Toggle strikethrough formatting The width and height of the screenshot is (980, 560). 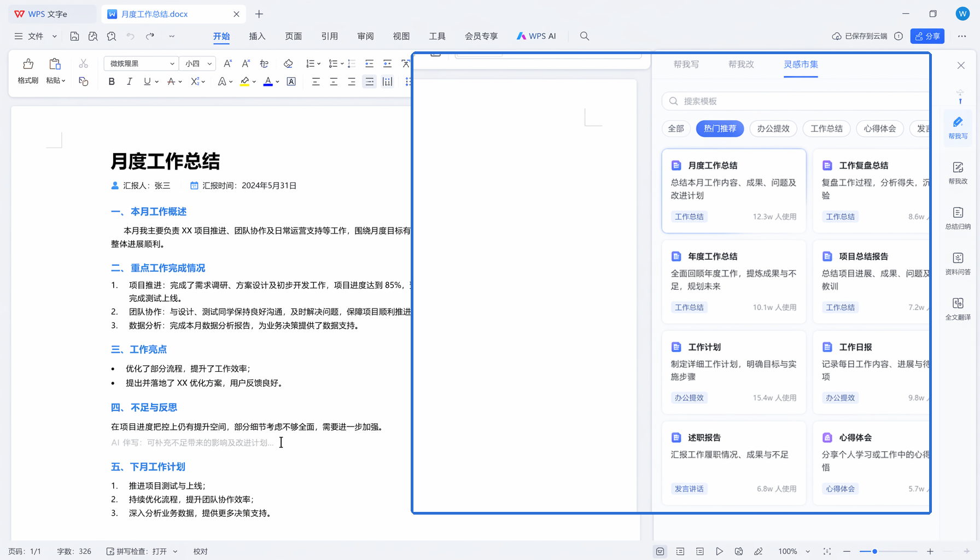[171, 81]
